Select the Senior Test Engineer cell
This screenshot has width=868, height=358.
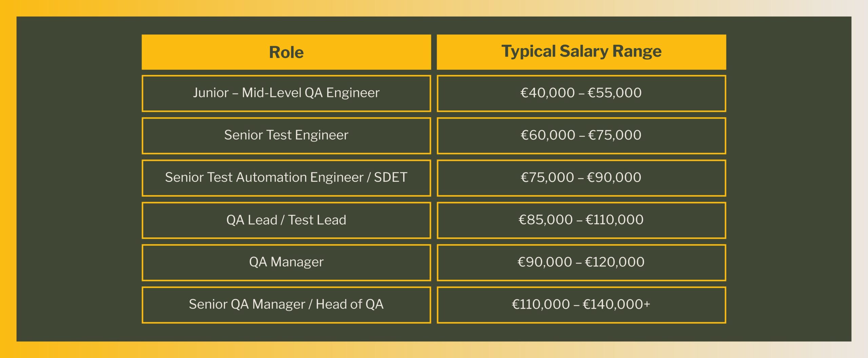tap(286, 136)
